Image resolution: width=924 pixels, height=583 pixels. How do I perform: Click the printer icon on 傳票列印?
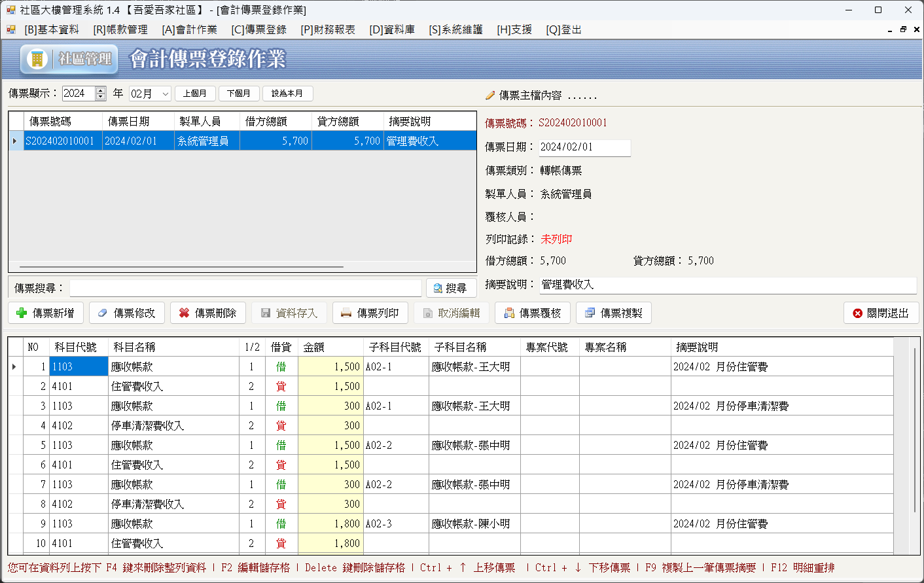pyautogui.click(x=346, y=313)
